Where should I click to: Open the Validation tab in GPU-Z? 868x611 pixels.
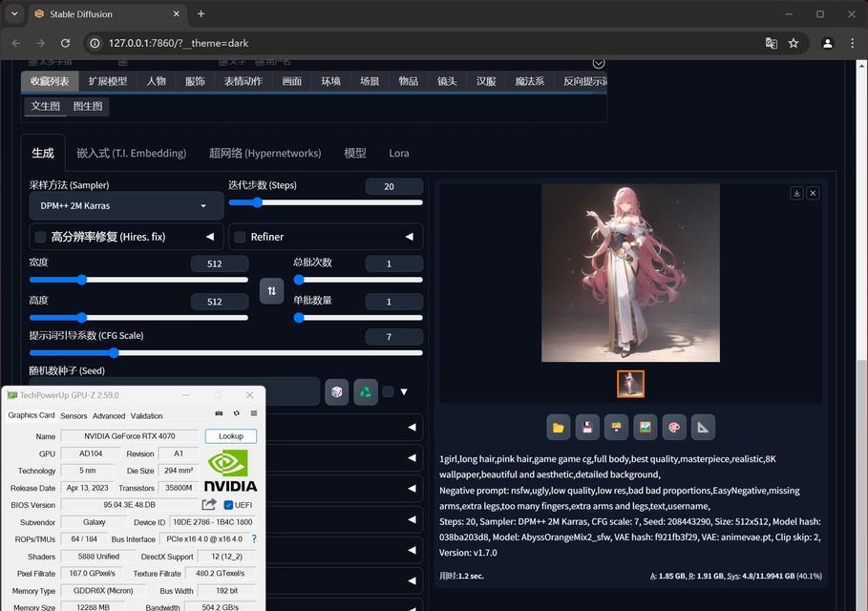click(x=147, y=415)
